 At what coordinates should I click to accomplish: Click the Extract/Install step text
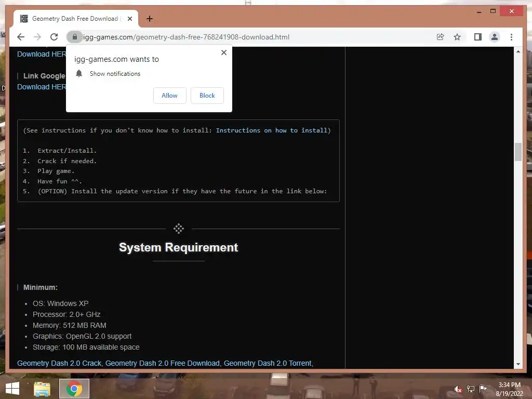point(67,151)
